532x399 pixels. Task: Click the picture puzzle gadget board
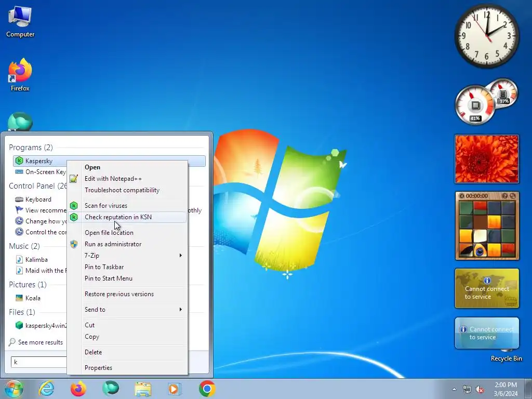487,229
